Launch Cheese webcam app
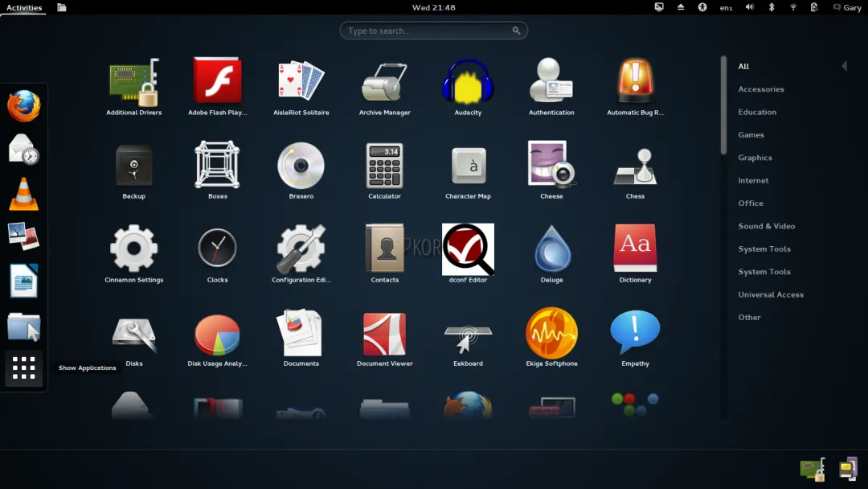The image size is (868, 489). (551, 164)
